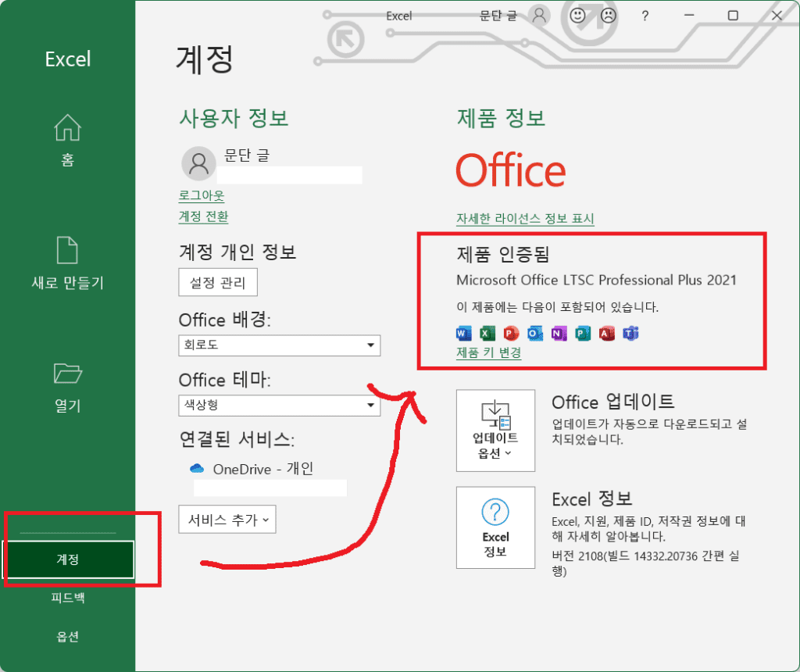Click the question mark help icon
Image resolution: width=800 pixels, height=672 pixels.
[645, 16]
